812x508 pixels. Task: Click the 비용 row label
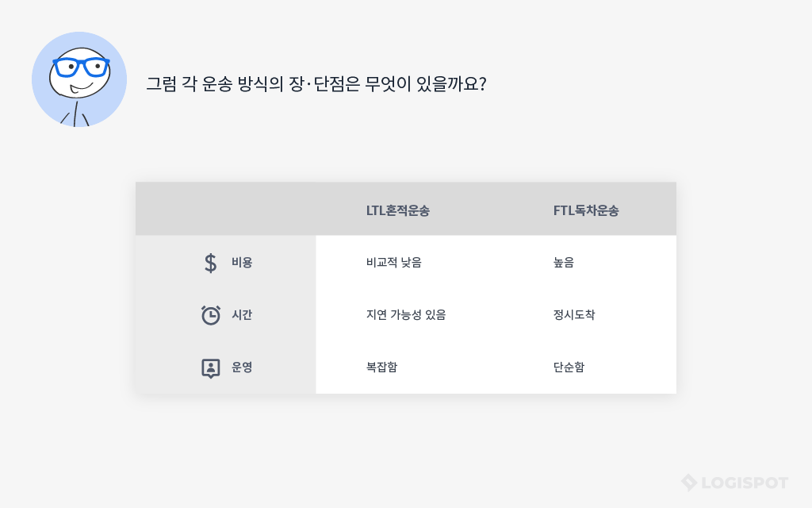click(242, 263)
